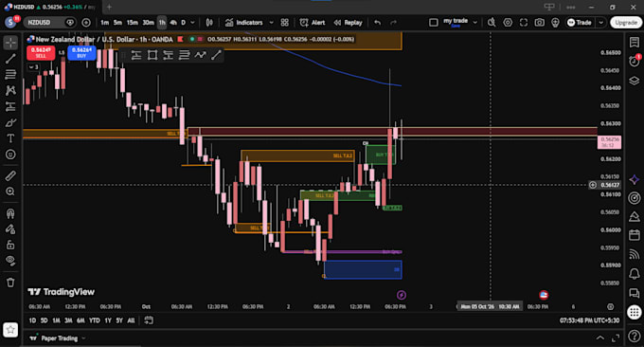Click the red SELL price button
644x347 pixels.
tap(41, 53)
